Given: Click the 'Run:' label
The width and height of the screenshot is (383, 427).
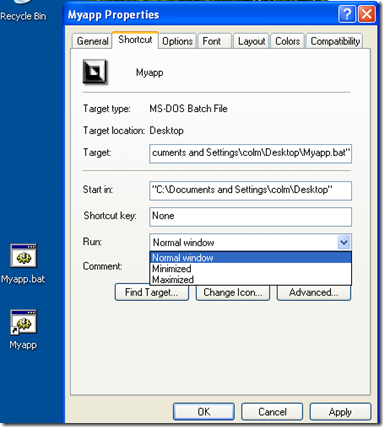Looking at the screenshot, I should (x=92, y=242).
